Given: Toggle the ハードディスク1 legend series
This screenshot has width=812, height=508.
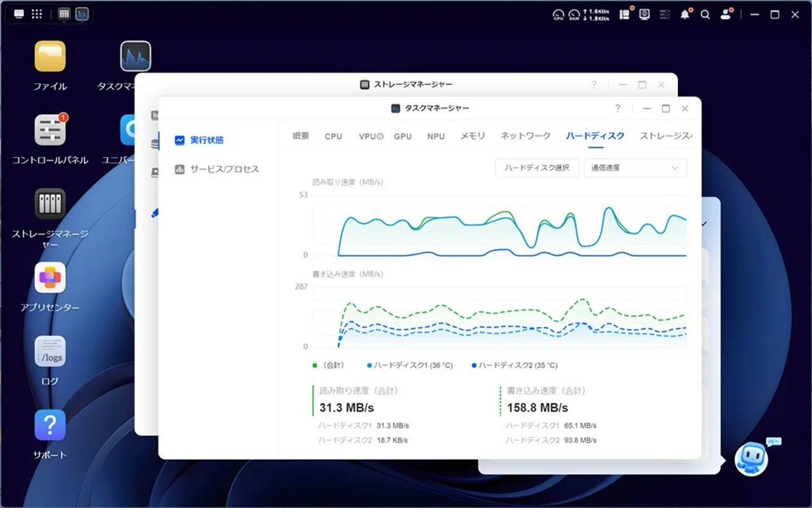Looking at the screenshot, I should click(409, 366).
